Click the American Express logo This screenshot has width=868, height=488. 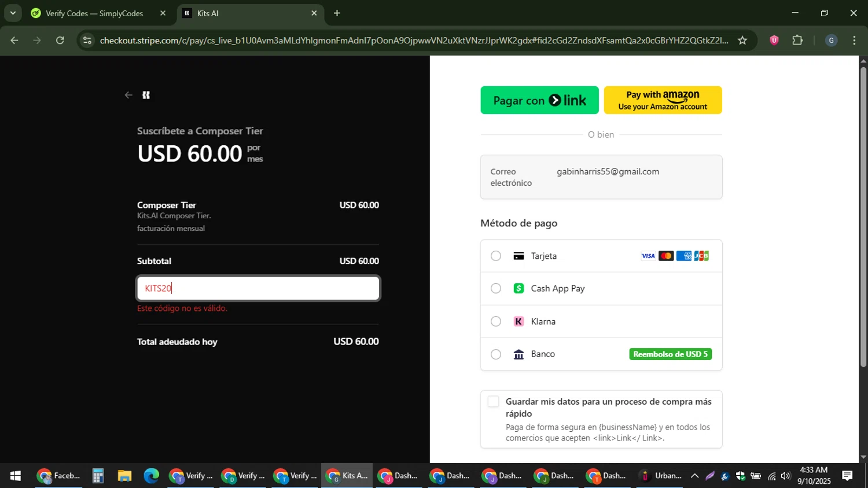coord(684,256)
